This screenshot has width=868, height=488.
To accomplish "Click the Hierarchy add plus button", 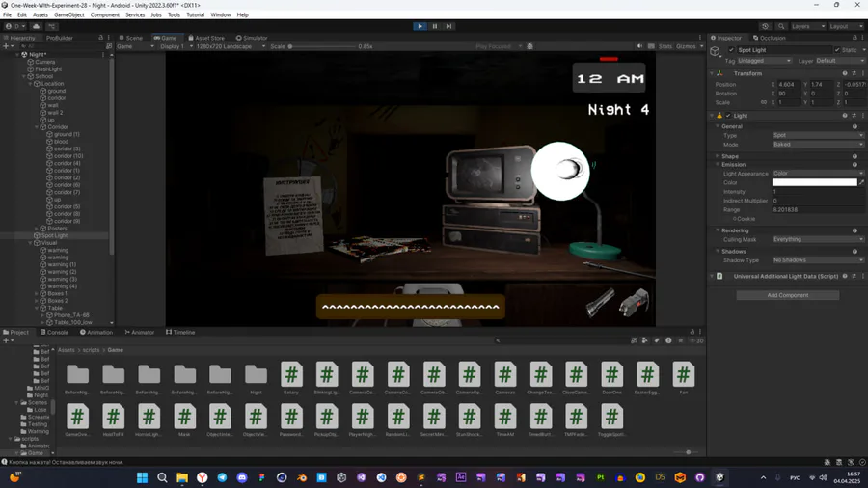I will (7, 46).
